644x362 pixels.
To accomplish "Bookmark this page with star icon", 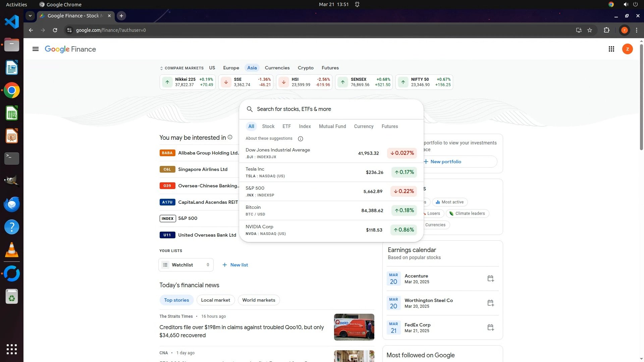I will coord(590,30).
